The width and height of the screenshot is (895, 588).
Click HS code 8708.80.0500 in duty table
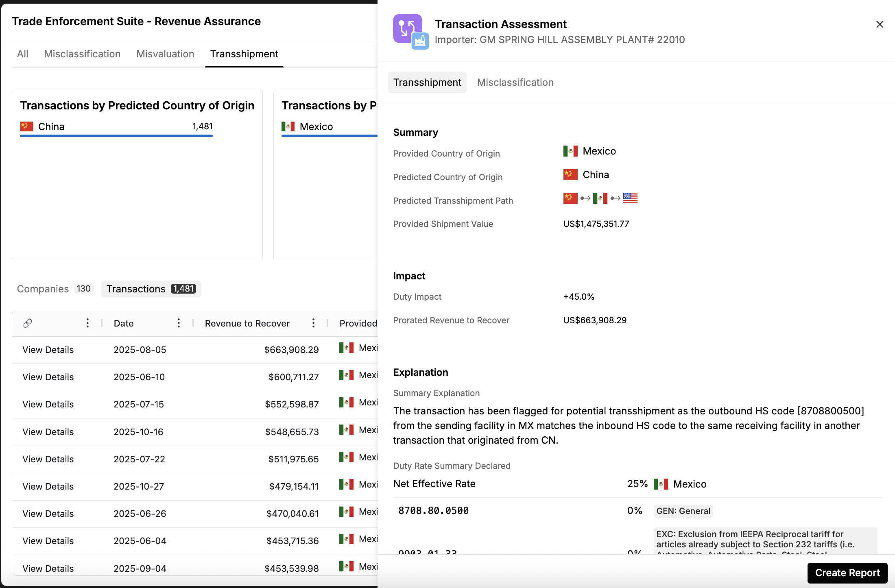click(433, 511)
